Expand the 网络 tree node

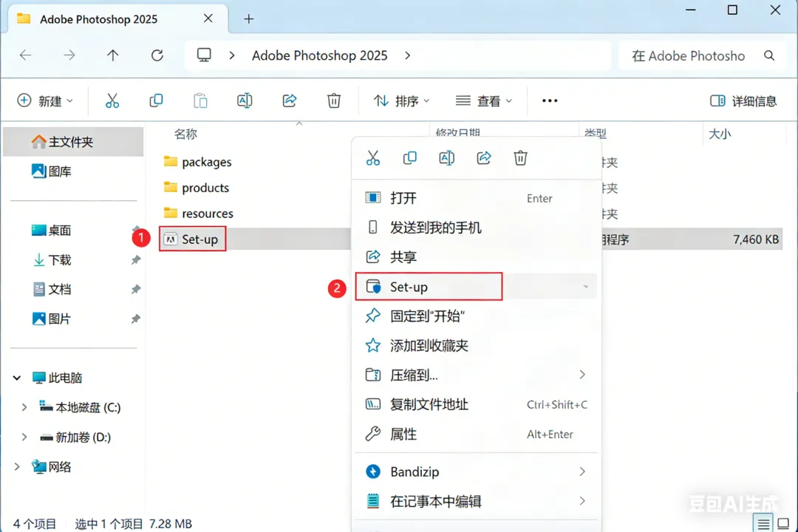[17, 466]
